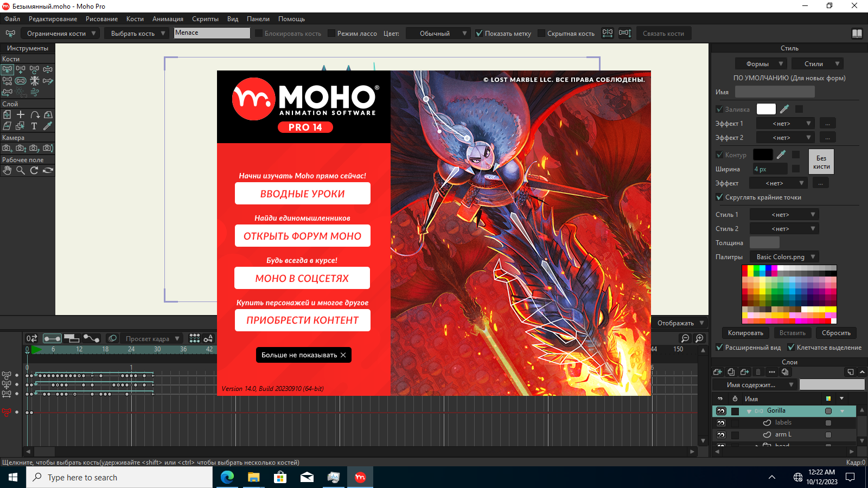Open the 'Обычный' color dropdown
Viewport: 868px width, 488px height.
point(438,34)
